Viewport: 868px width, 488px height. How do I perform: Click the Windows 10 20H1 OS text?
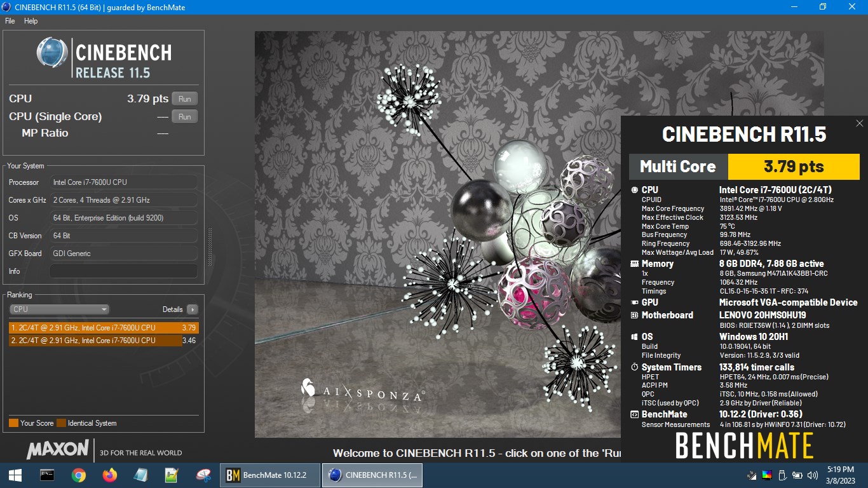pyautogui.click(x=754, y=337)
